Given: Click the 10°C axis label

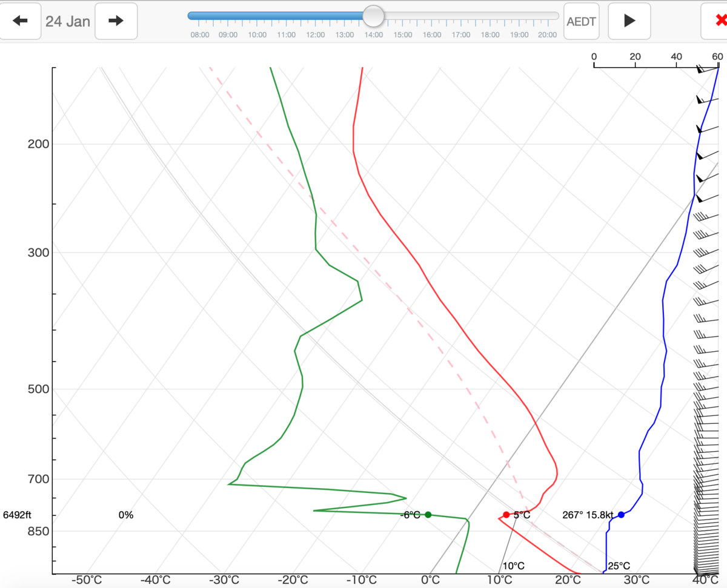Looking at the screenshot, I should (x=499, y=580).
